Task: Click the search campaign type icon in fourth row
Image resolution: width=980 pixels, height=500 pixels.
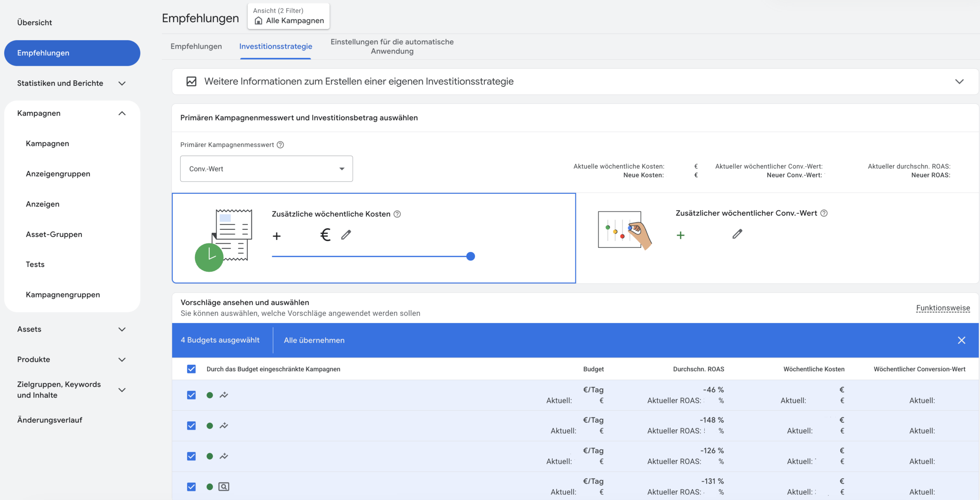Action: point(224,487)
